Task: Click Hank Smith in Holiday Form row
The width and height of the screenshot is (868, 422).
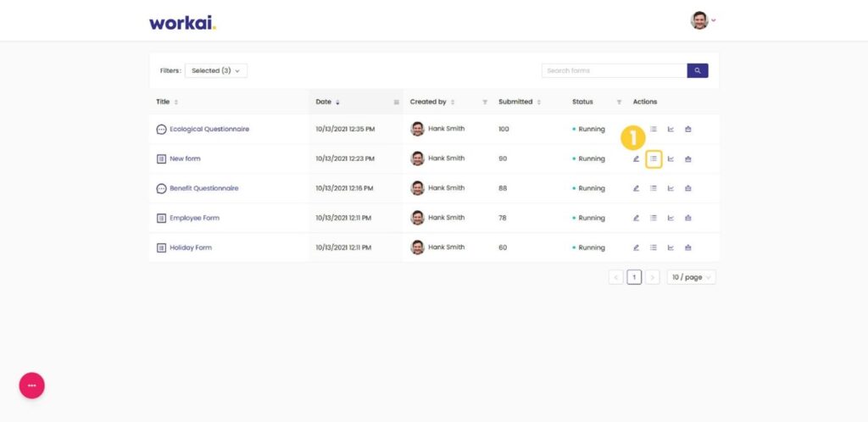Action: coord(446,247)
